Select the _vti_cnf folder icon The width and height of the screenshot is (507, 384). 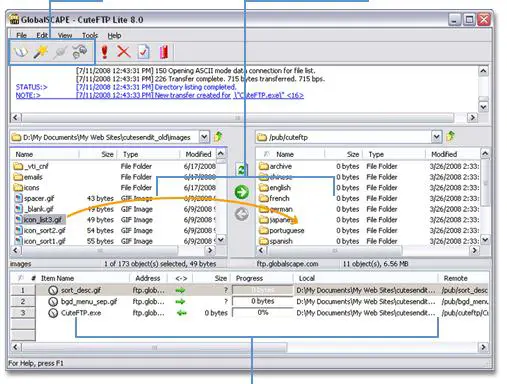18,166
